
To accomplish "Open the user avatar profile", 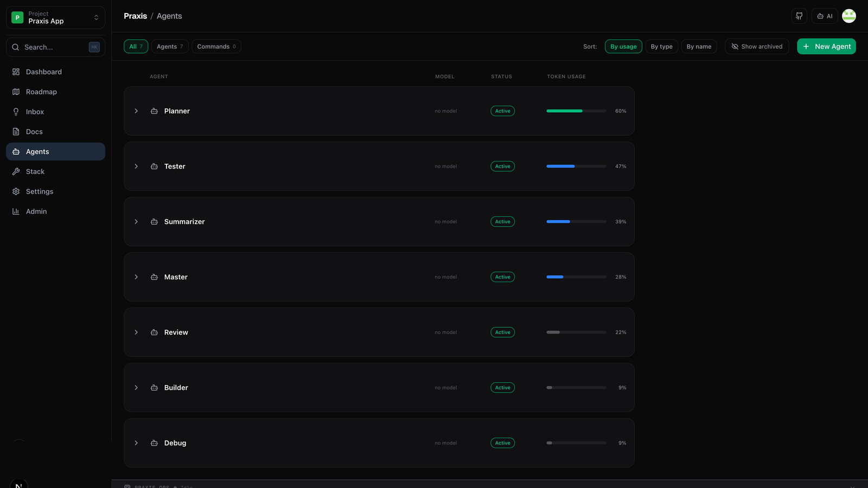I will pos(848,16).
